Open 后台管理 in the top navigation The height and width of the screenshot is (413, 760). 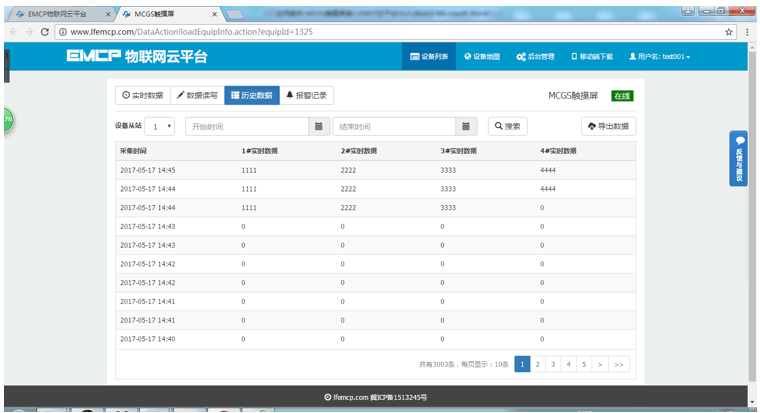coord(535,57)
